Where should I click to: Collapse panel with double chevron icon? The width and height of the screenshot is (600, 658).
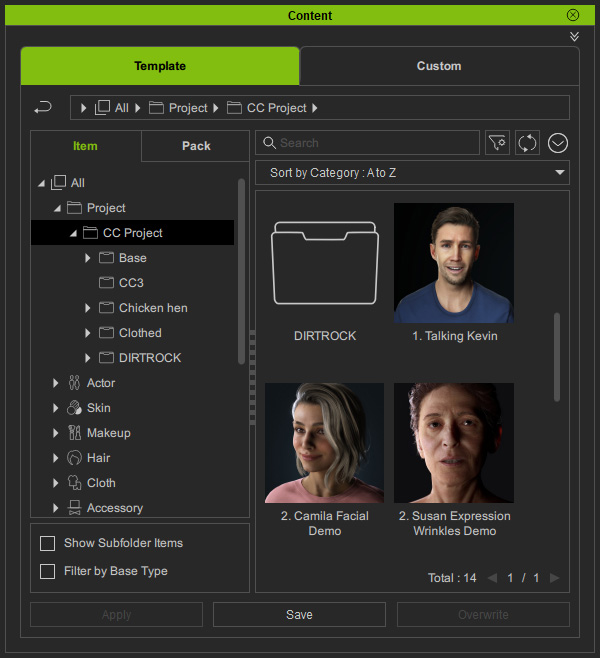point(574,37)
